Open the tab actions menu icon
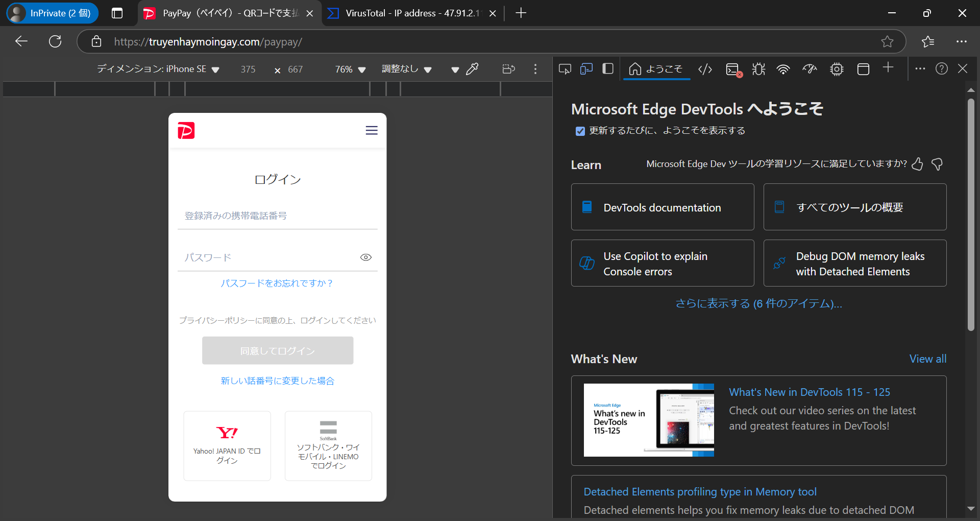Screen dimensions: 980x521 click(117, 13)
